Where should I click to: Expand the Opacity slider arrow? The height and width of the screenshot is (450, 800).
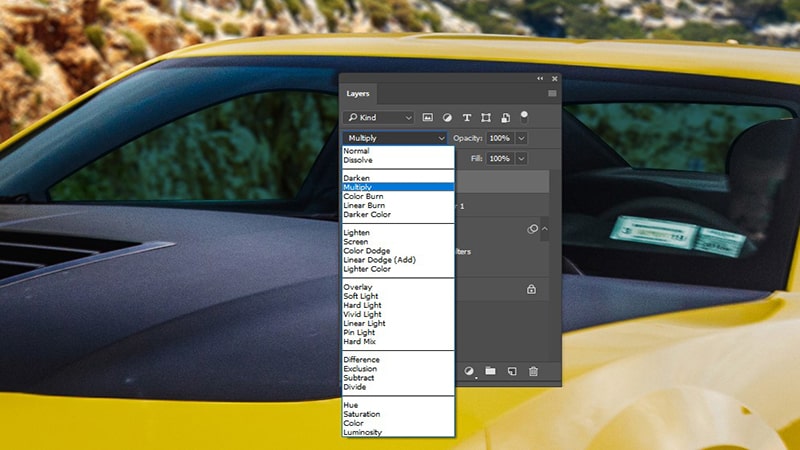point(521,138)
